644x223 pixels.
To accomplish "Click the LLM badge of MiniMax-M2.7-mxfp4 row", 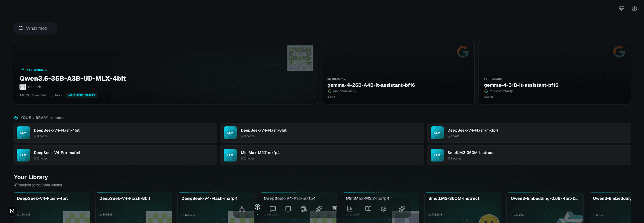I will [x=230, y=155].
